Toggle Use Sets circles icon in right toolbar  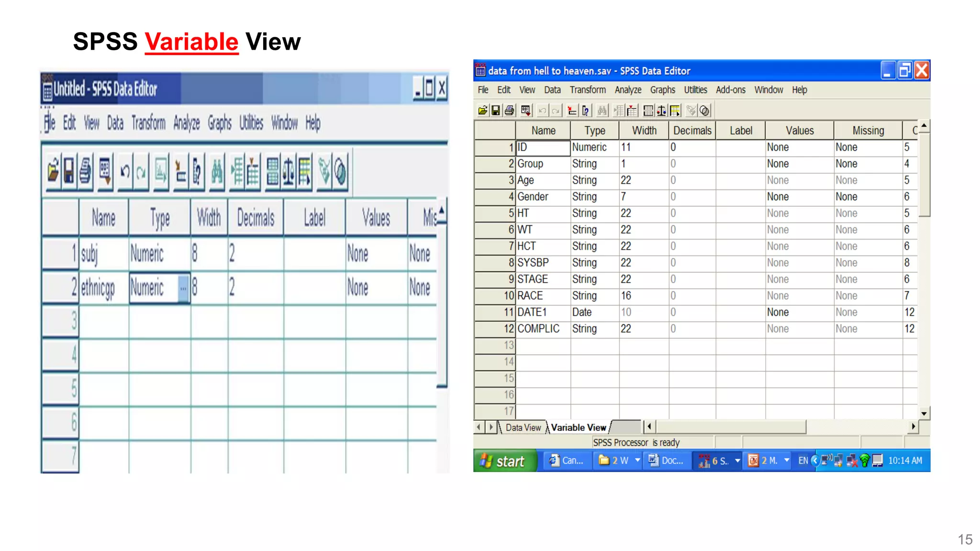704,111
